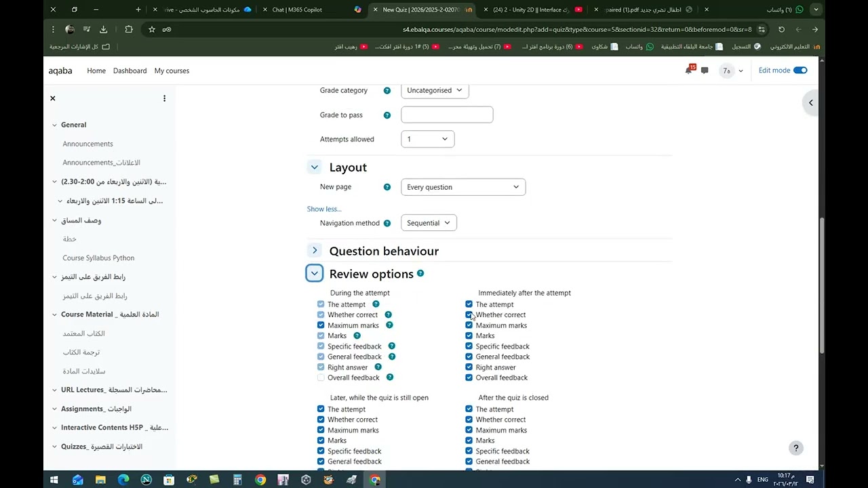The image size is (868, 488).
Task: Uncheck 'Specific feedback' under After the quiz is closed
Action: [x=469, y=451]
